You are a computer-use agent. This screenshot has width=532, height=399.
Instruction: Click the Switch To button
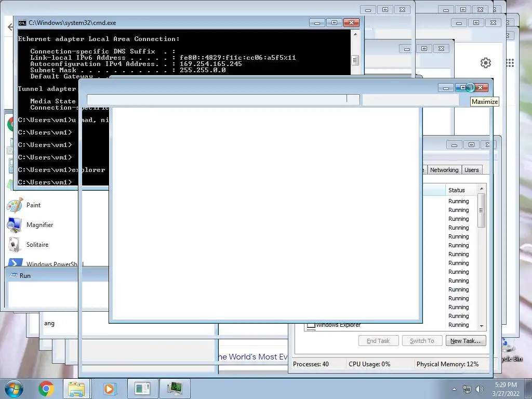[x=422, y=341]
